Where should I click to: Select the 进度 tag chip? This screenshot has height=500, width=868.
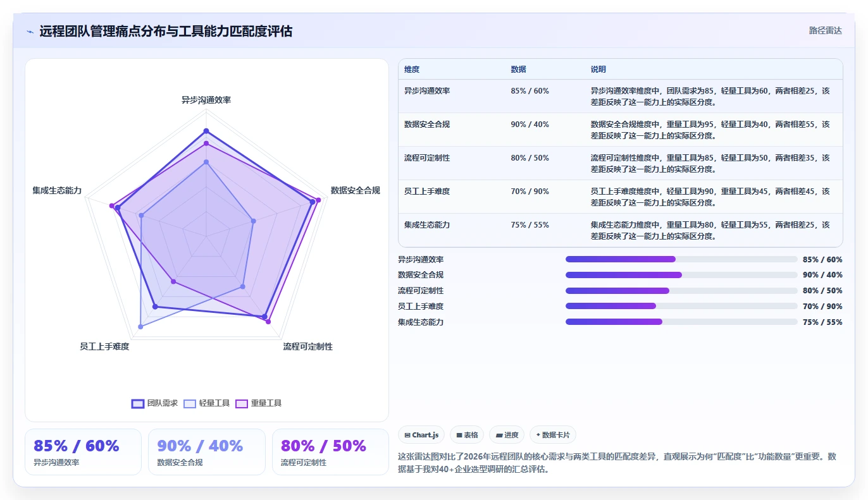tap(507, 435)
